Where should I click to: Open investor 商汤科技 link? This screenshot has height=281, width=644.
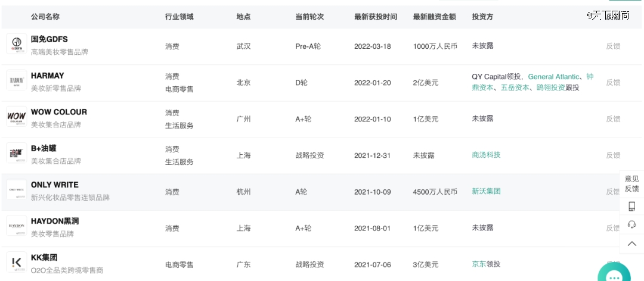pos(487,155)
